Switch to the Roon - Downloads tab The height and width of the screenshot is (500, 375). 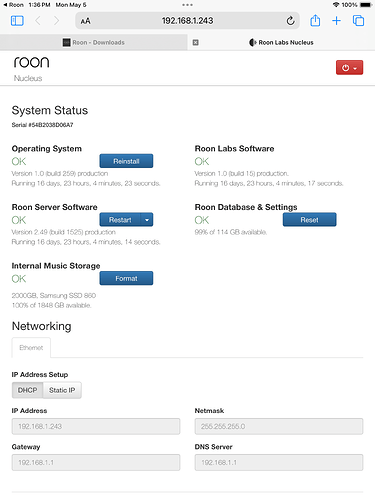pyautogui.click(x=94, y=42)
